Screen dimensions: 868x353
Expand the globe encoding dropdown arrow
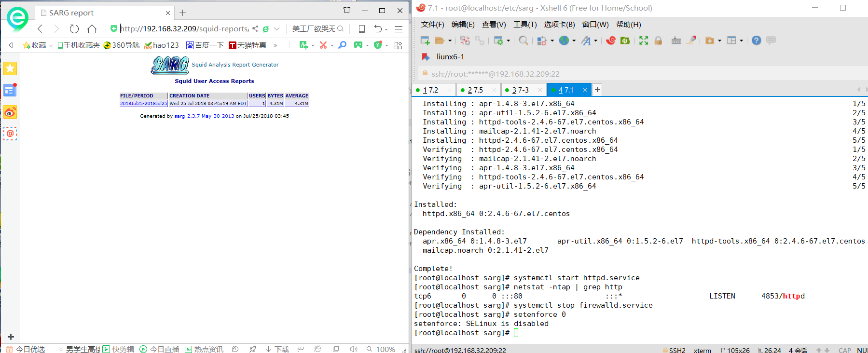pos(574,41)
